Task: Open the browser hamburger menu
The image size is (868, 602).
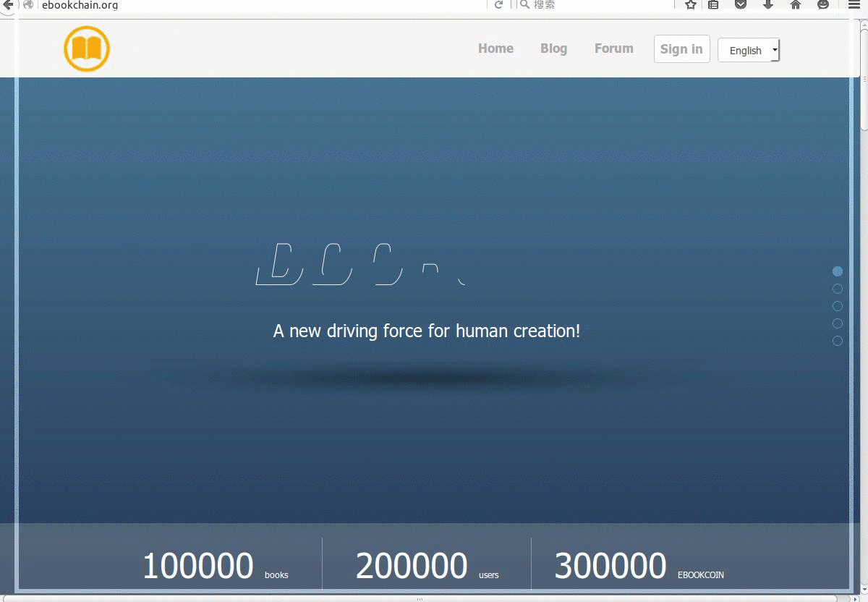Action: (x=854, y=4)
